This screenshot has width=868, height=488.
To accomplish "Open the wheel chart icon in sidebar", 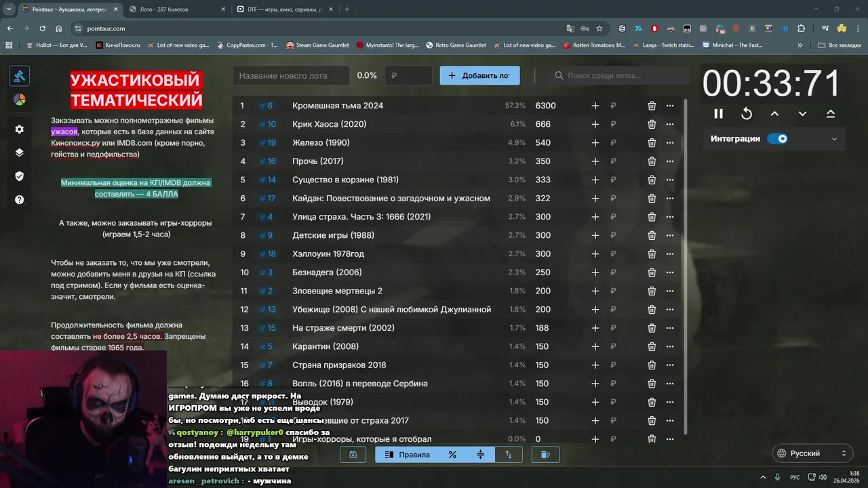I will [x=19, y=100].
